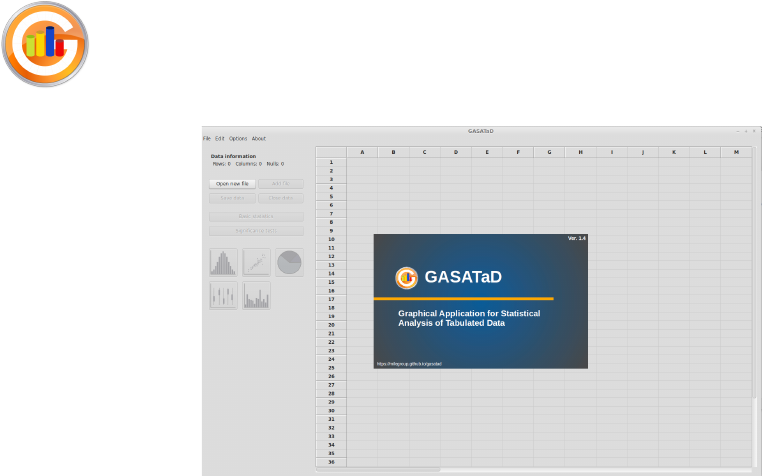Image resolution: width=762 pixels, height=476 pixels.
Task: Open the bar chart tool
Action: coord(257,296)
